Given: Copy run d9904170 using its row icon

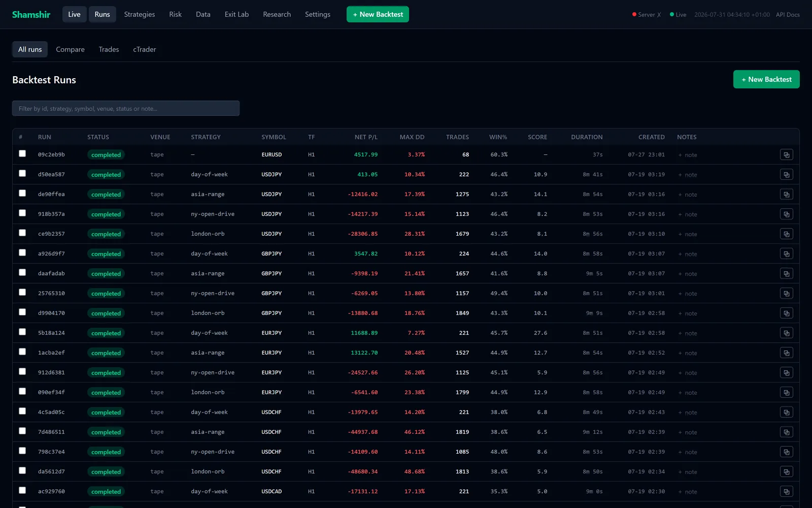Looking at the screenshot, I should tap(786, 313).
